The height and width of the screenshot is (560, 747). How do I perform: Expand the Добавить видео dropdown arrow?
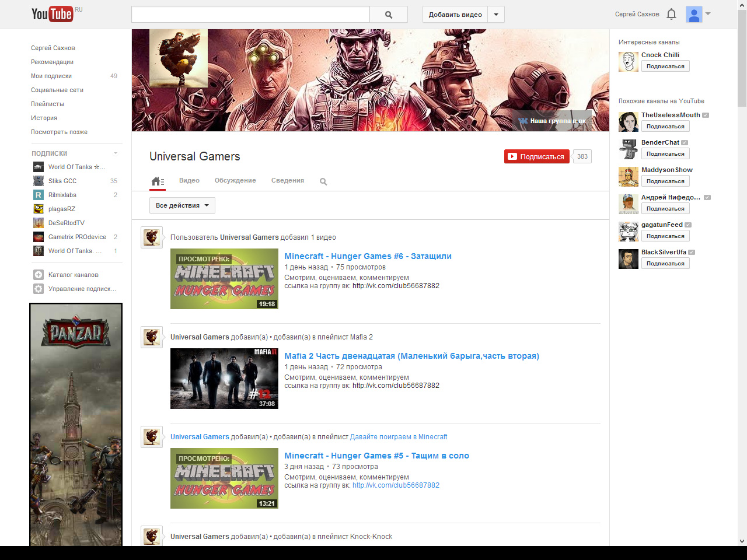coord(496,15)
